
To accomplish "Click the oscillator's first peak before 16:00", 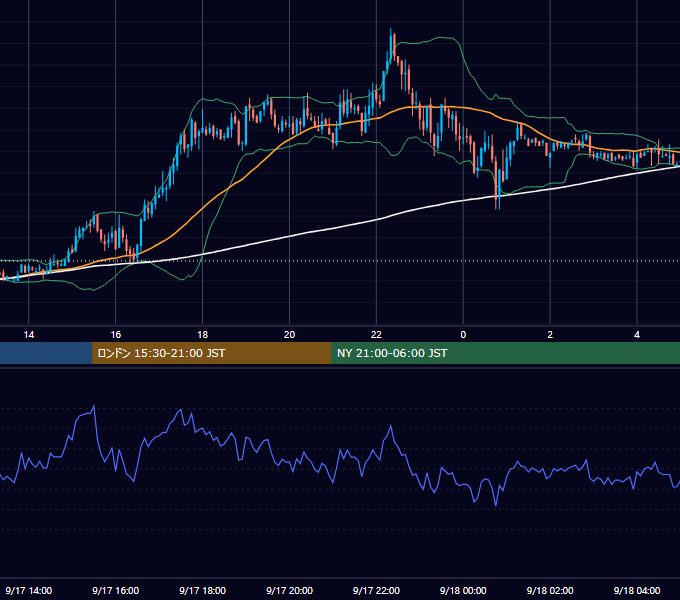I will pyautogui.click(x=94, y=406).
